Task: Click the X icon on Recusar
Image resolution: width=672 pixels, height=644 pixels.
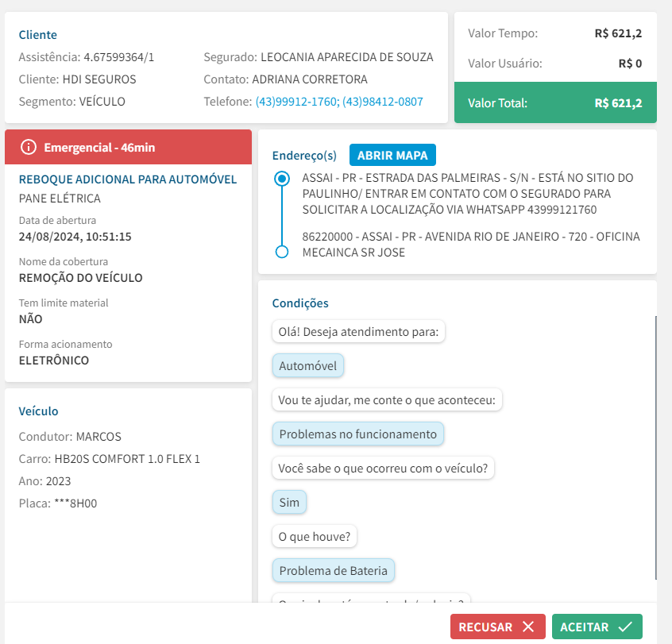Action: pos(528,627)
